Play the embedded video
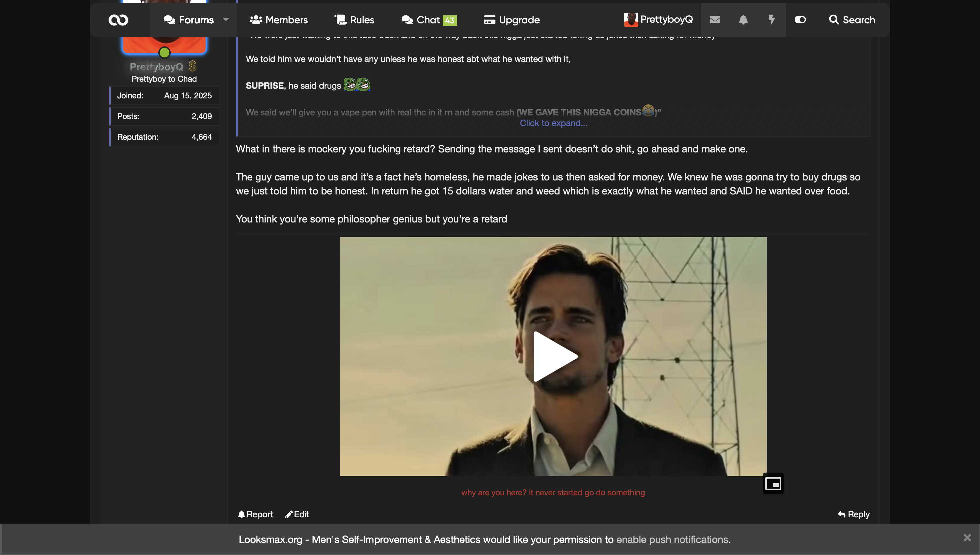Image resolution: width=980 pixels, height=555 pixels. coord(553,357)
